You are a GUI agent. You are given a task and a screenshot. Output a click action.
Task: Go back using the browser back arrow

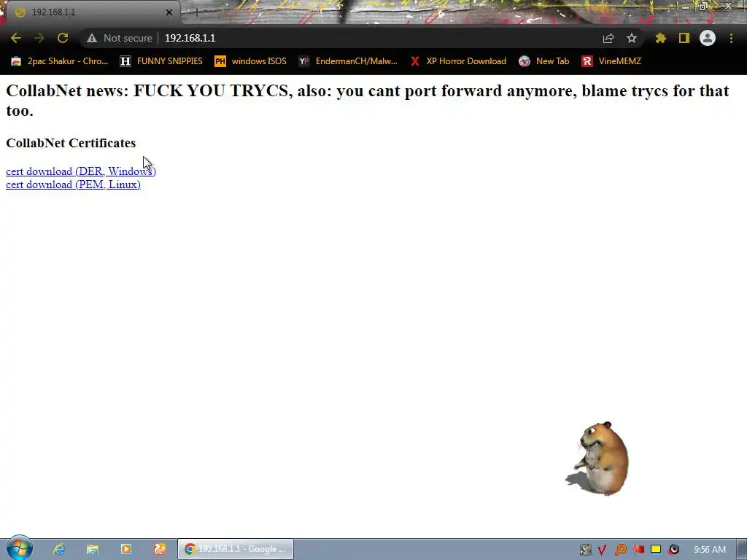pos(16,38)
